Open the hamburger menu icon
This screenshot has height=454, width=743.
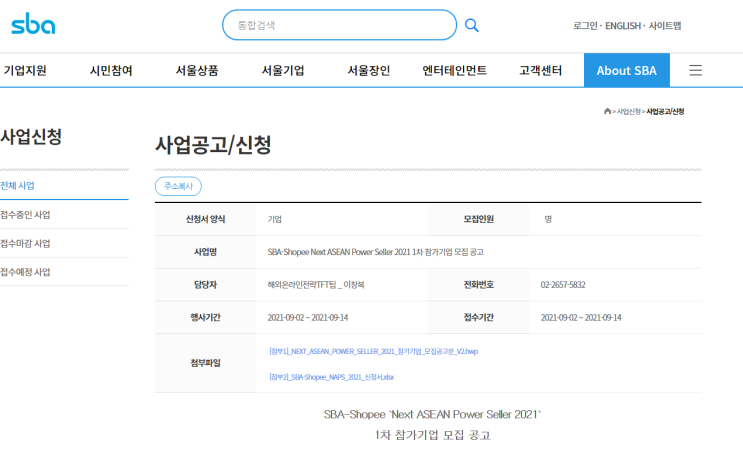(x=695, y=70)
